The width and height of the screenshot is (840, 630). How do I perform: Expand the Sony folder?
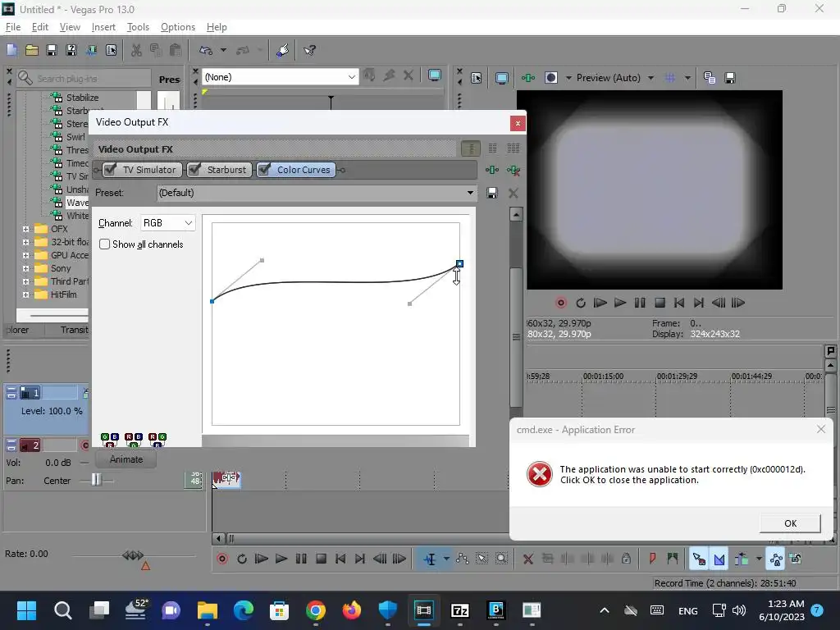tap(25, 268)
